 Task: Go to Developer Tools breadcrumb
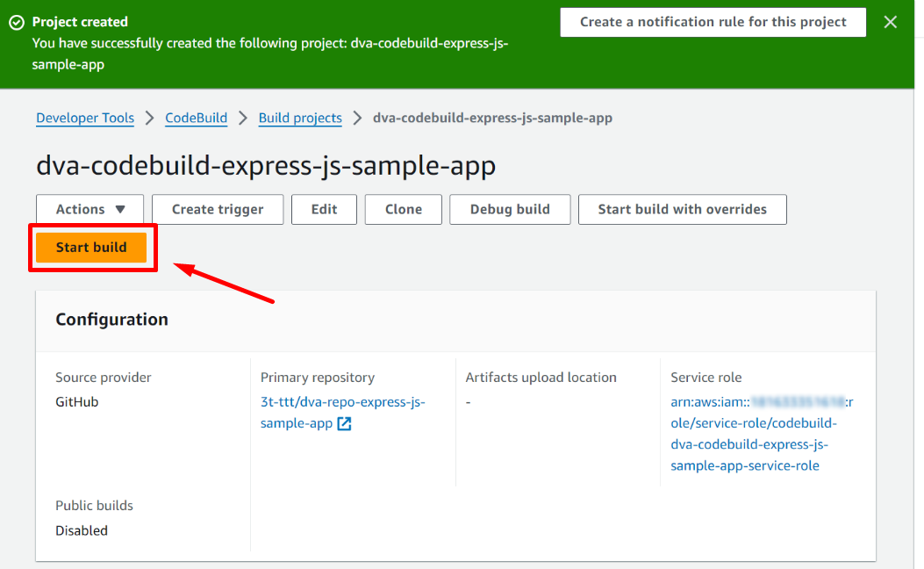pos(85,118)
